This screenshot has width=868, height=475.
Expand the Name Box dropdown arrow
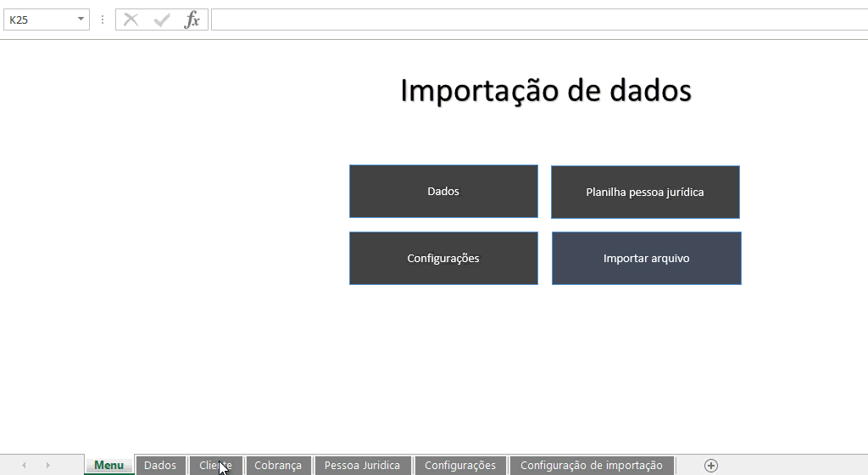(x=81, y=20)
